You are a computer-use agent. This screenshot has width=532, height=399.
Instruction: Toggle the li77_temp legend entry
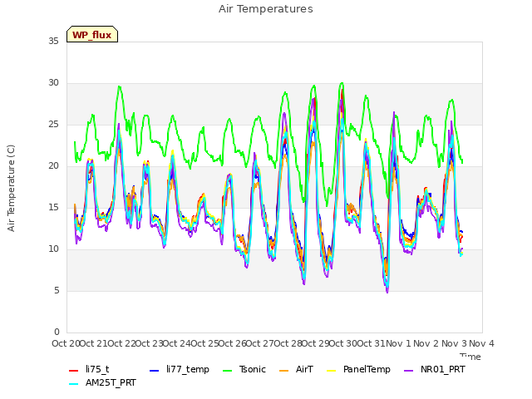pyautogui.click(x=180, y=369)
